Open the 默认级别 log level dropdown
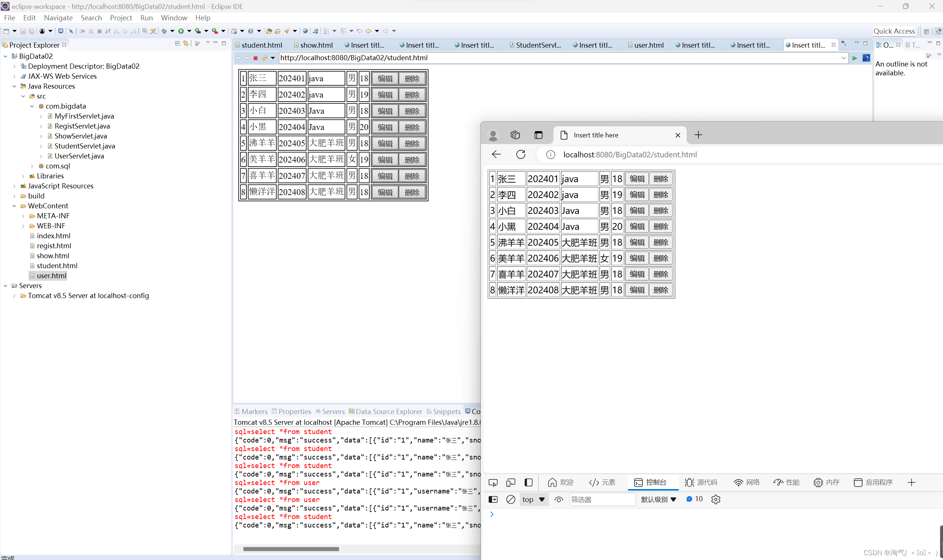This screenshot has height=560, width=943. pyautogui.click(x=658, y=499)
